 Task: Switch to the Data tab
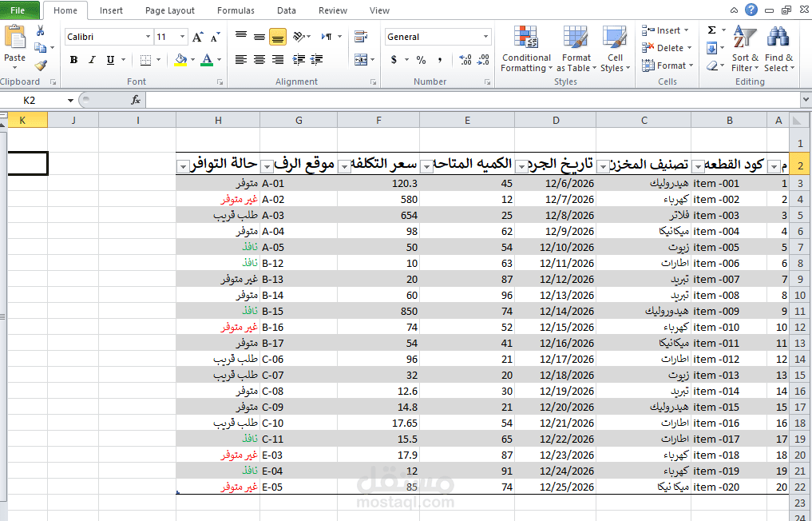coord(287,10)
